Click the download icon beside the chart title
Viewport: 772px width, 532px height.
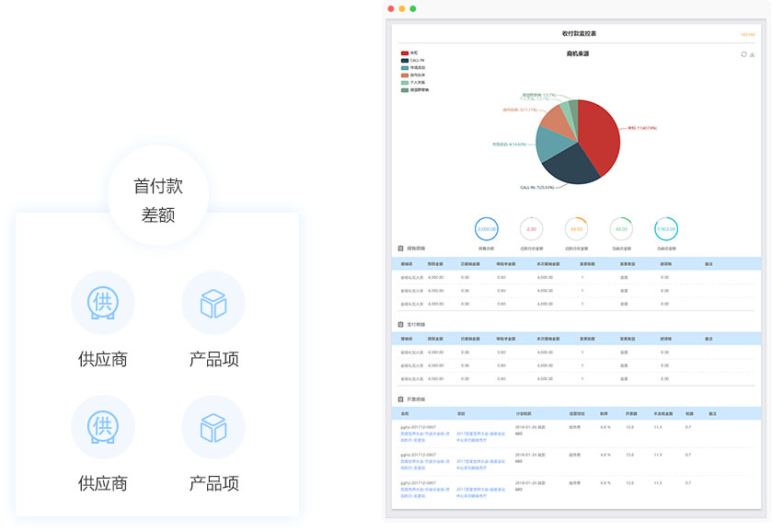click(753, 54)
